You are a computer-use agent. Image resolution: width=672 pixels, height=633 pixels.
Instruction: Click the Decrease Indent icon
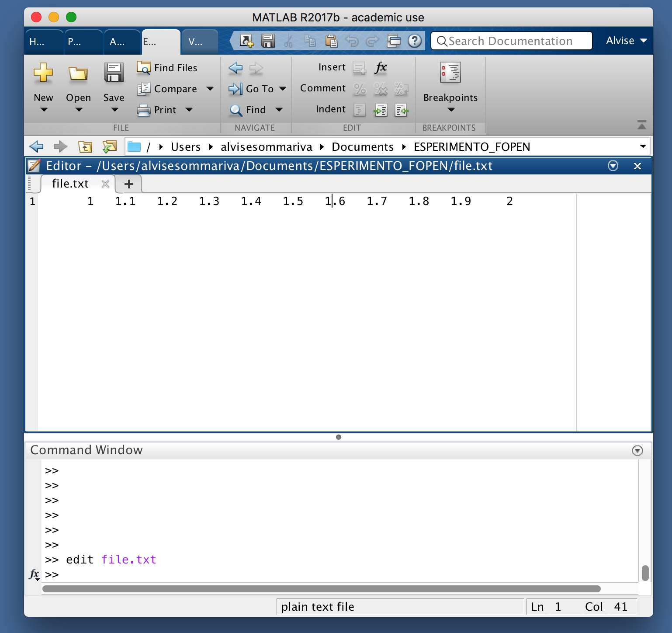[x=401, y=110]
